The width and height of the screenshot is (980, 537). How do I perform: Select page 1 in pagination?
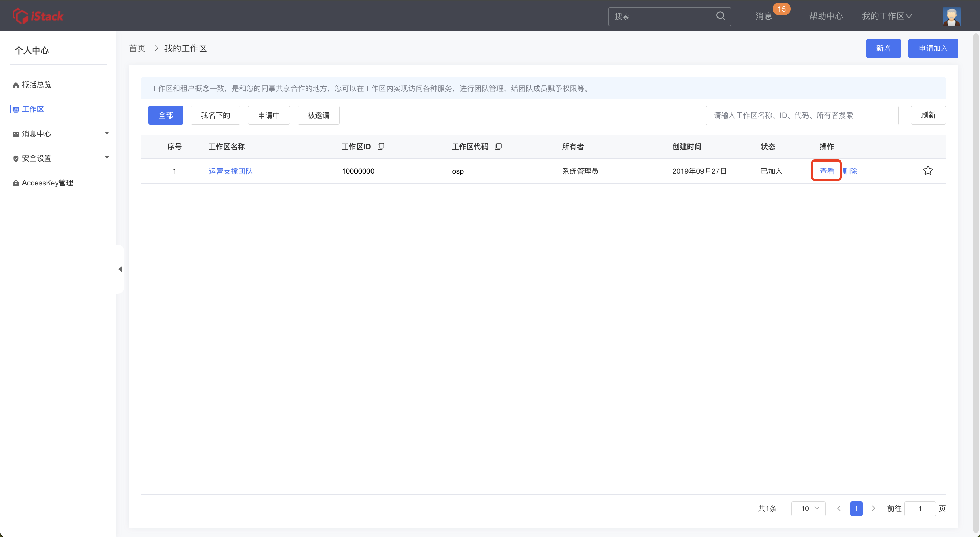point(856,508)
